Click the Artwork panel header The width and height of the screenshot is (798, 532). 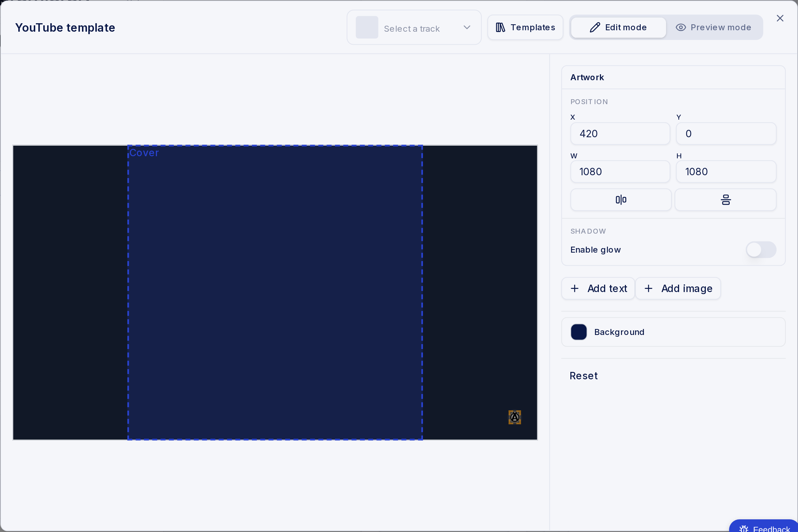673,77
